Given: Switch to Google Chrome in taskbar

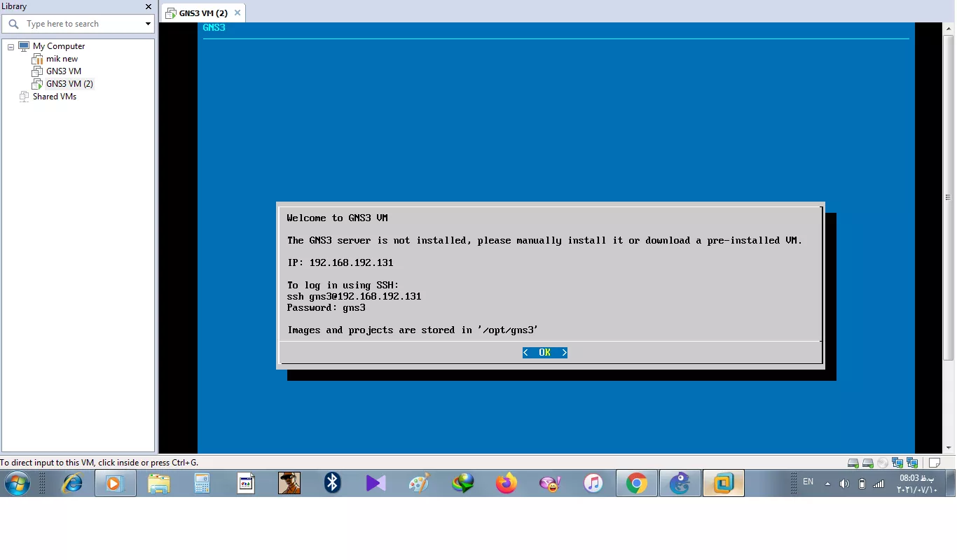Looking at the screenshot, I should pyautogui.click(x=637, y=483).
